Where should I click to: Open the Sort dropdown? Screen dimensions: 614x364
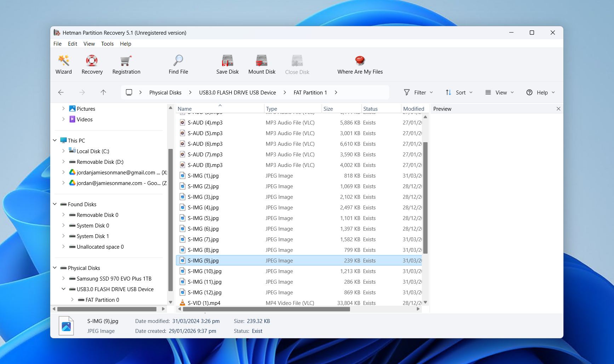459,92
